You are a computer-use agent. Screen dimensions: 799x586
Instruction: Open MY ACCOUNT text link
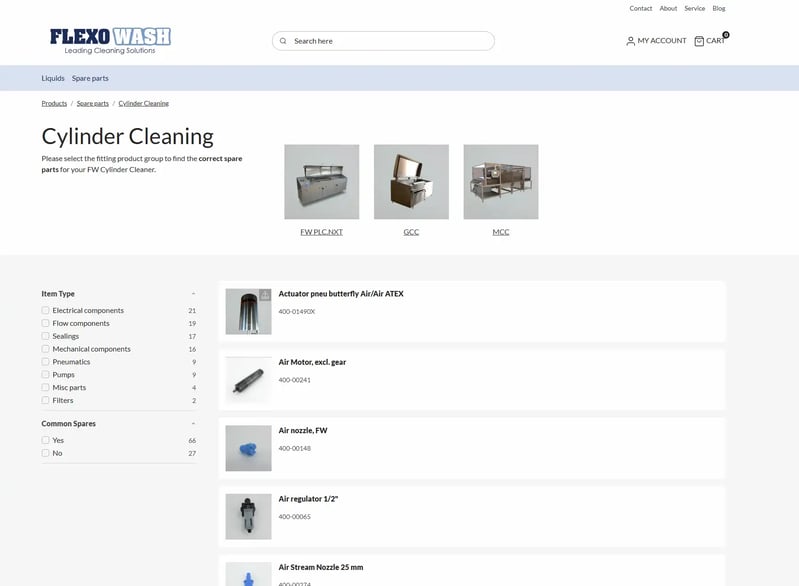pyautogui.click(x=662, y=41)
